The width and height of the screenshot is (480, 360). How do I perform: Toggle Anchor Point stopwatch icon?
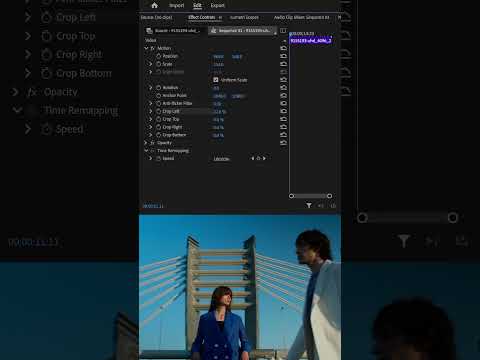tap(159, 96)
